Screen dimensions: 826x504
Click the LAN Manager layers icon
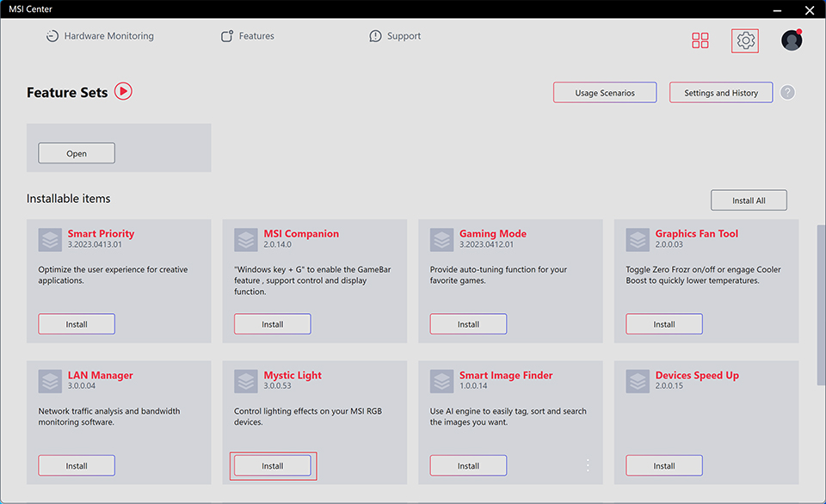pos(50,381)
